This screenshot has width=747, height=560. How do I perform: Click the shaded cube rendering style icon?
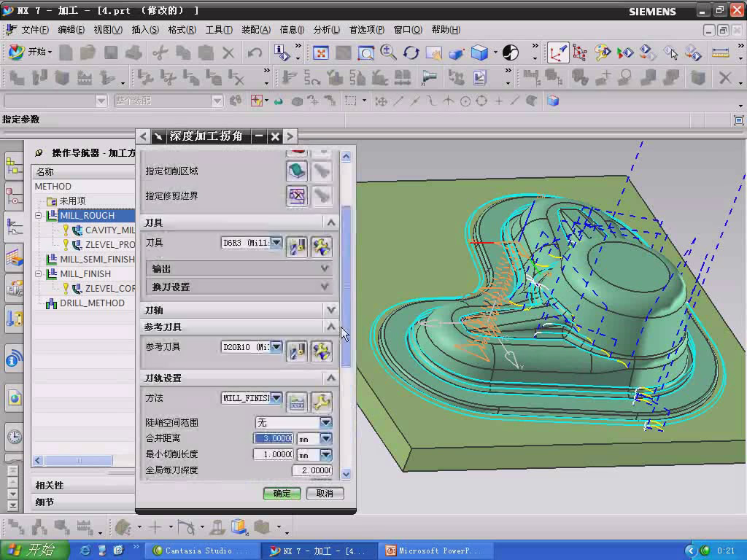click(479, 52)
